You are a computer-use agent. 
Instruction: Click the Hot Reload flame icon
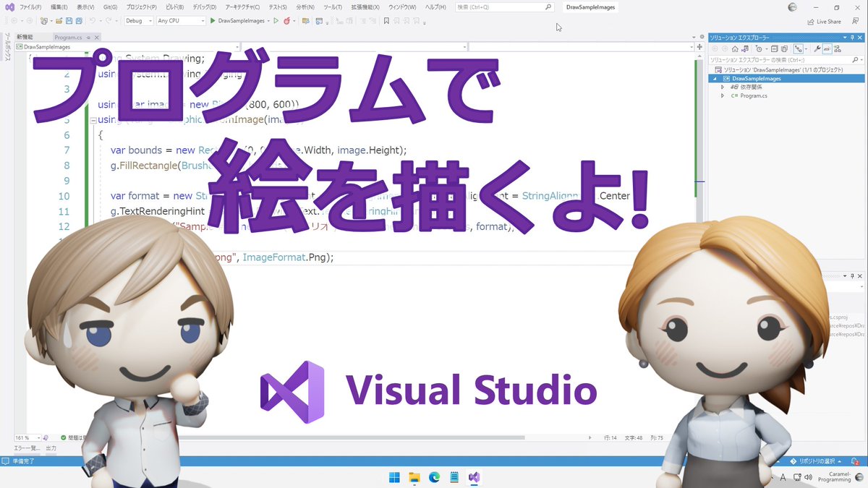pyautogui.click(x=287, y=21)
